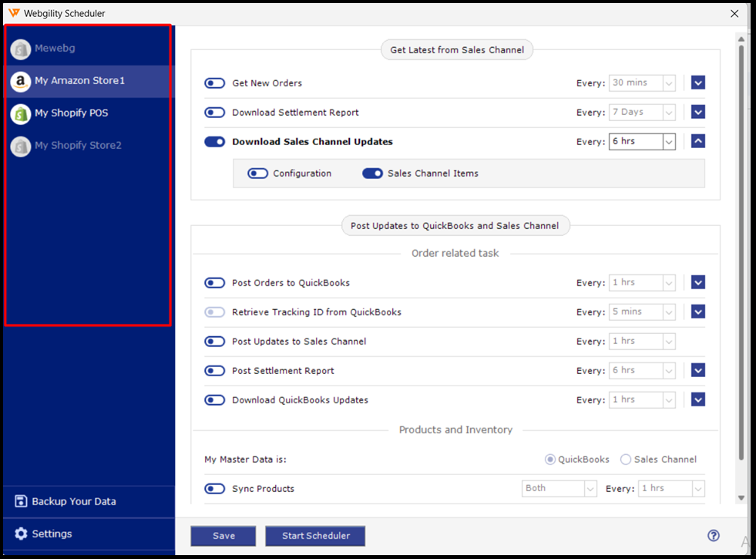Screen dimensions: 756x559
Task: Click the icon beside My Shopify Store2
Action: (x=20, y=145)
